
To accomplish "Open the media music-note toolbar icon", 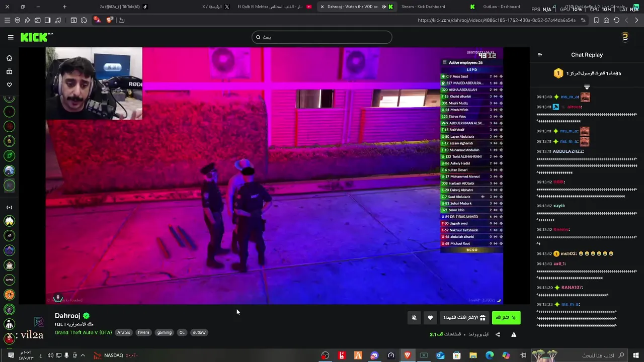I will pyautogui.click(x=57, y=20).
